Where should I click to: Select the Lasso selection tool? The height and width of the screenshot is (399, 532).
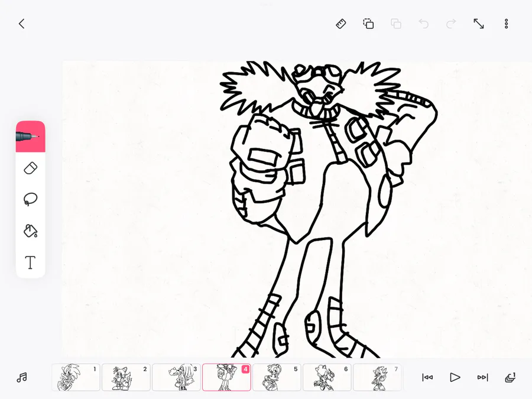click(31, 199)
